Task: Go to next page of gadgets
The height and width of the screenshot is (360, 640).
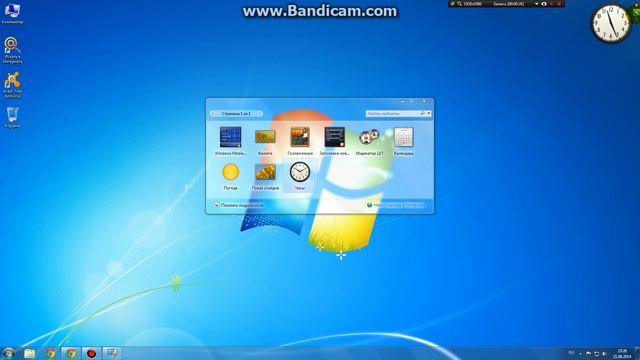Action: pyautogui.click(x=260, y=113)
